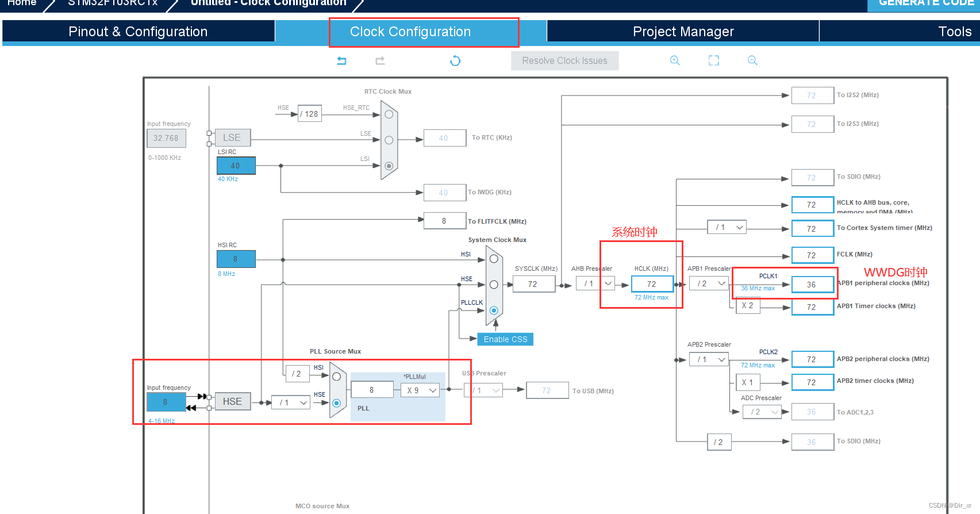The image size is (980, 514).
Task: Click the refresh clock tree icon
Action: [455, 60]
